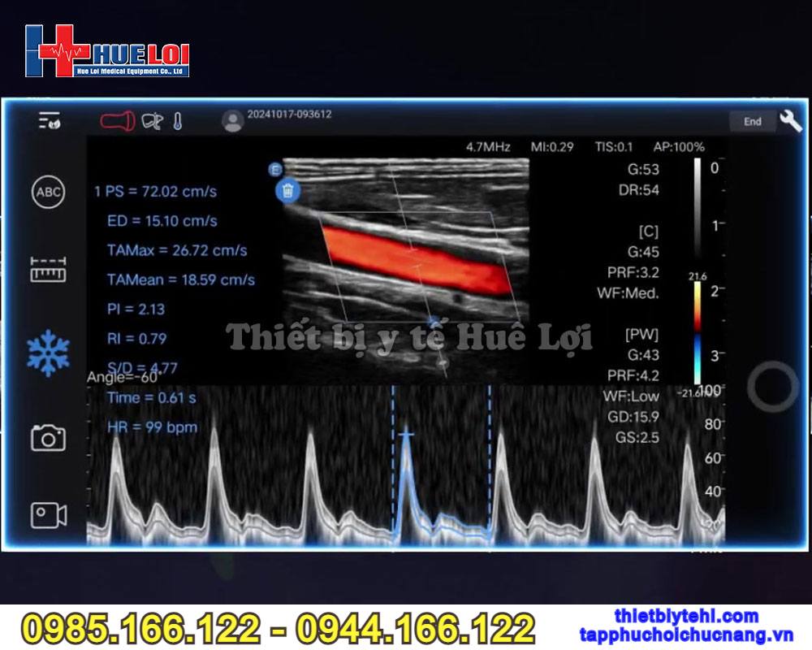The width and height of the screenshot is (812, 650).
Task: Click the red-blue color Doppler scale bar
Action: pos(697,333)
